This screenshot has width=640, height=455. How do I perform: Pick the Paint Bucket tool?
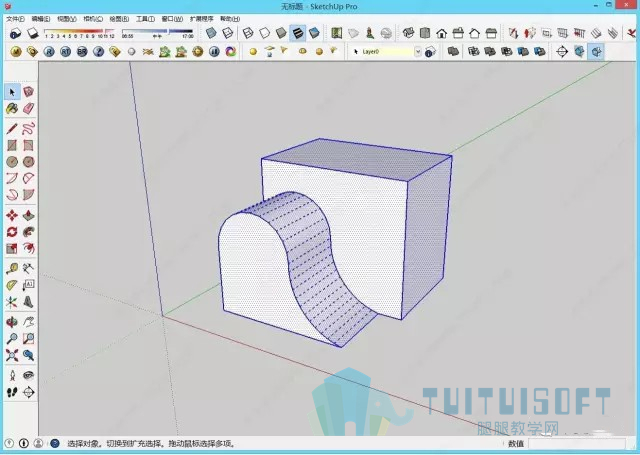click(12, 109)
